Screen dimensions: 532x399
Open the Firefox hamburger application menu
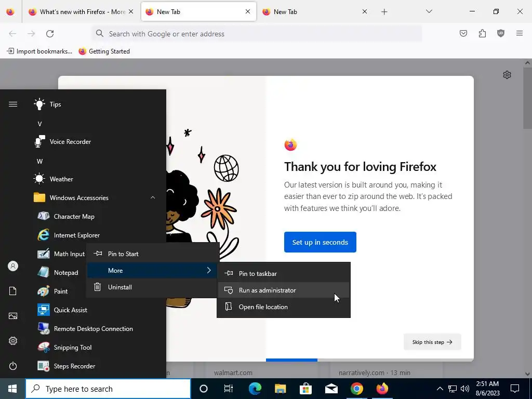[519, 33]
